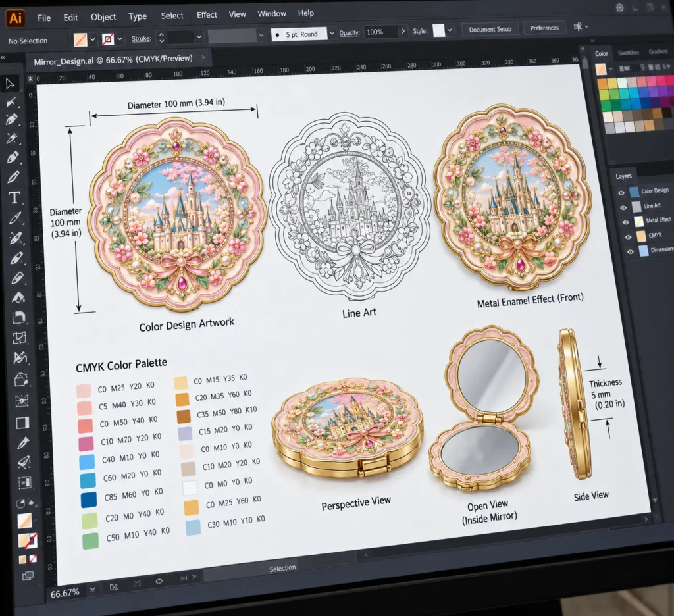Click the Illustrator Ai logo
This screenshot has width=674, height=616.
coord(15,18)
